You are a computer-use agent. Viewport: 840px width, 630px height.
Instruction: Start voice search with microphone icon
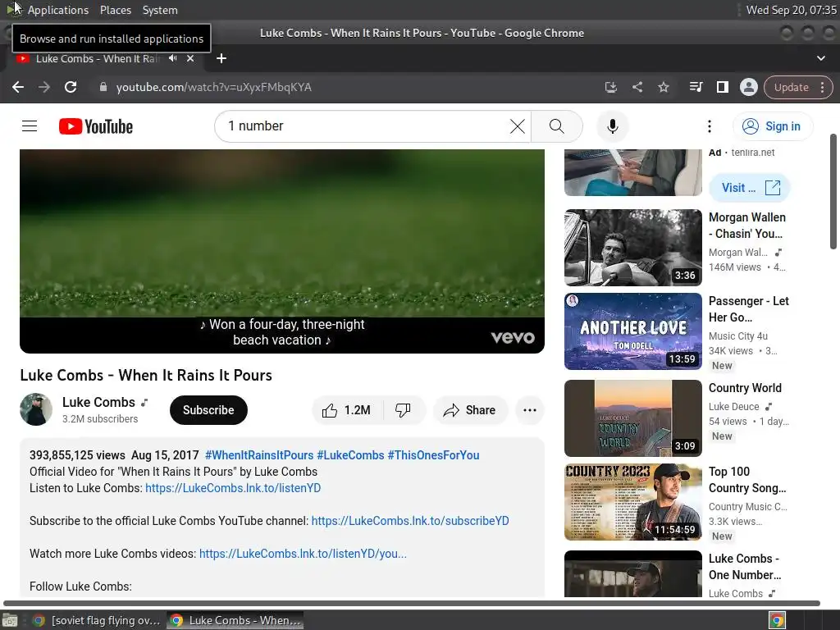(x=612, y=126)
